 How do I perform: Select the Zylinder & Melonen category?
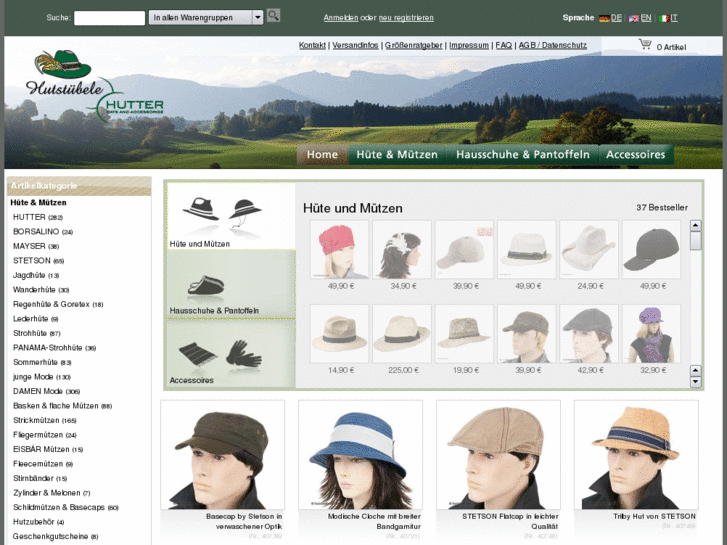point(51,493)
